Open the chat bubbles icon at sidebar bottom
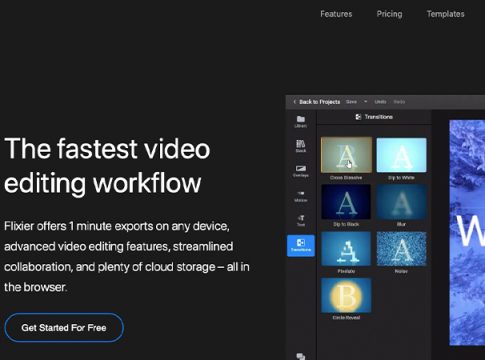The height and width of the screenshot is (360, 485). [x=301, y=356]
